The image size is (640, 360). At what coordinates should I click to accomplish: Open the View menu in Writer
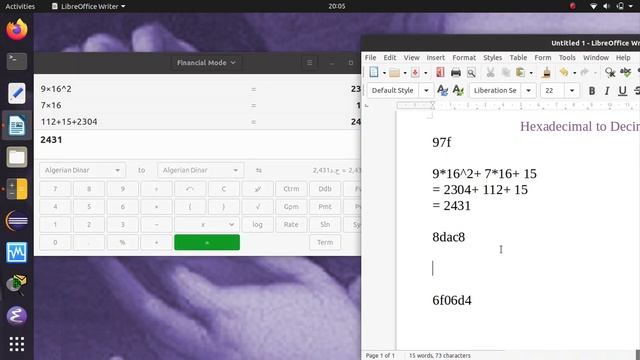pos(411,58)
